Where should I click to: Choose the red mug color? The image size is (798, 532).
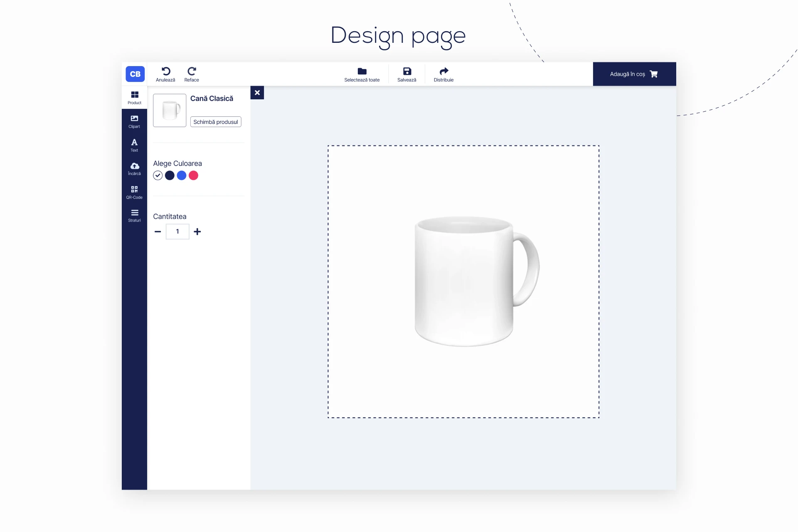[x=193, y=175]
